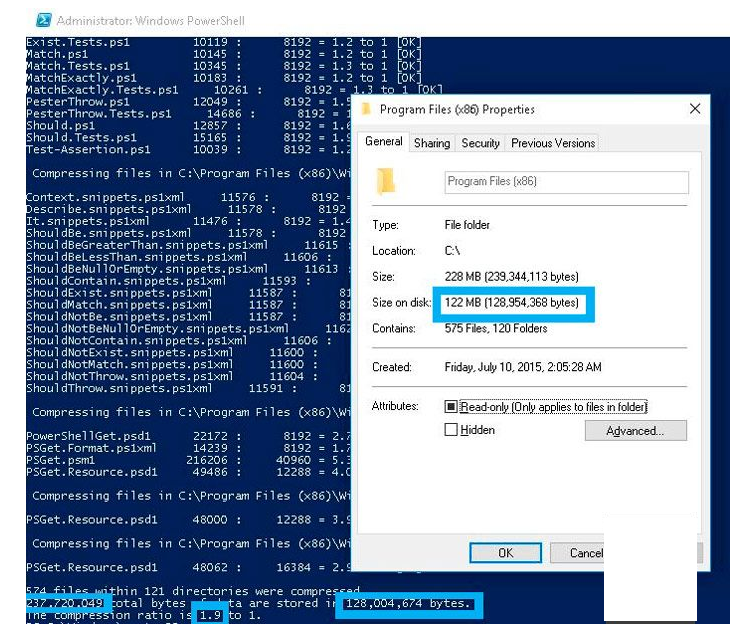Click the PowerShellGet.psd1 line in PowerShell
This screenshot has height=626, width=735.
pos(188,436)
